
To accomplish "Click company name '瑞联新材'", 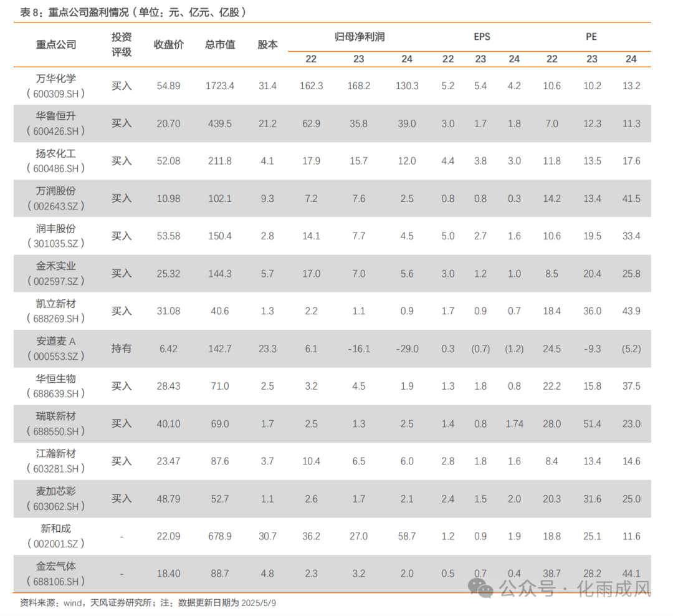I will [x=56, y=416].
